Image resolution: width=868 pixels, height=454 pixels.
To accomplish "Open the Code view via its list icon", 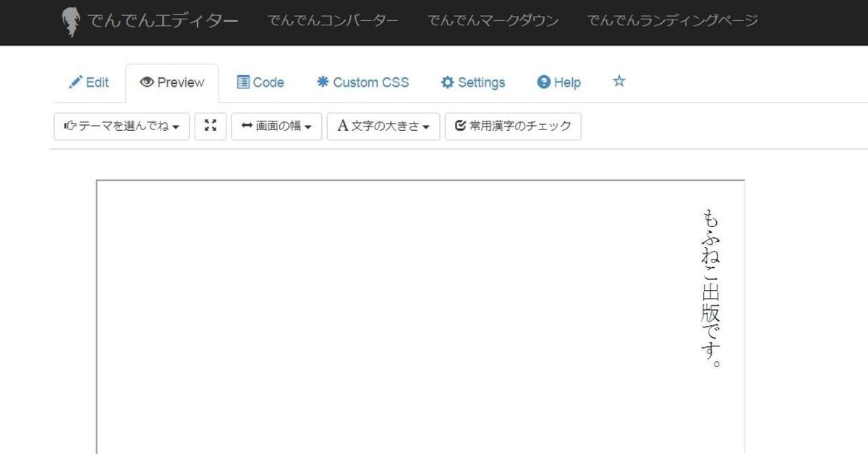I will tap(242, 82).
